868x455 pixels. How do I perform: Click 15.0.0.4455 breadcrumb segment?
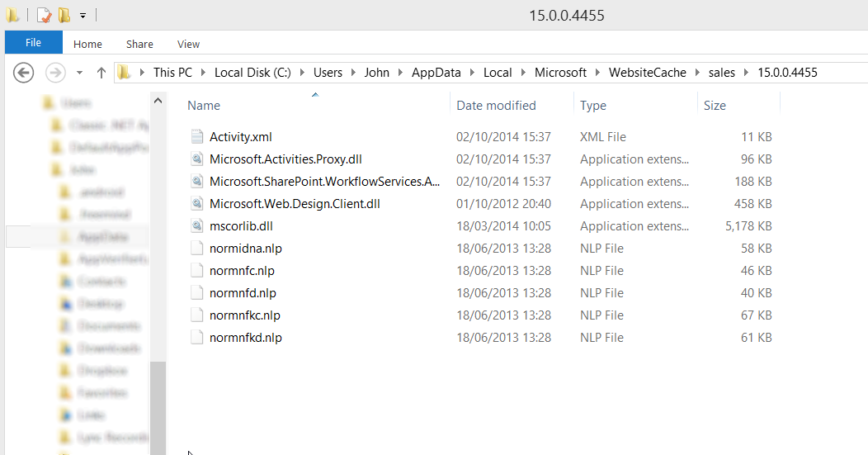[x=787, y=73]
